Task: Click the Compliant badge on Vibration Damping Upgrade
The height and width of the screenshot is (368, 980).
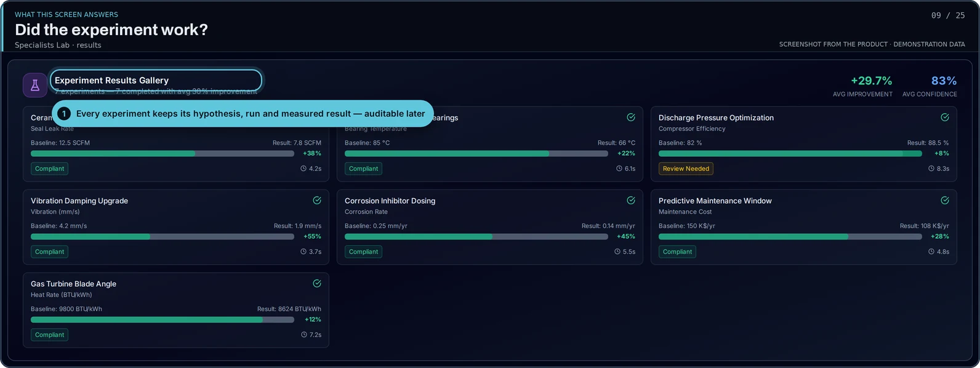Action: (x=49, y=252)
